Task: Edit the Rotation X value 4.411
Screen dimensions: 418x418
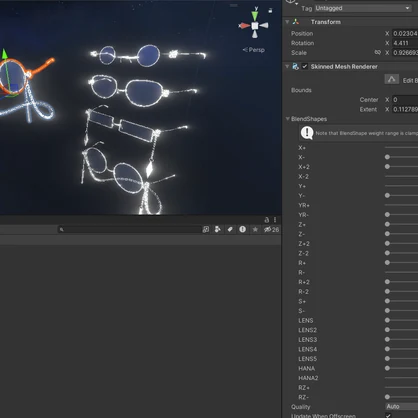Action: [405, 43]
